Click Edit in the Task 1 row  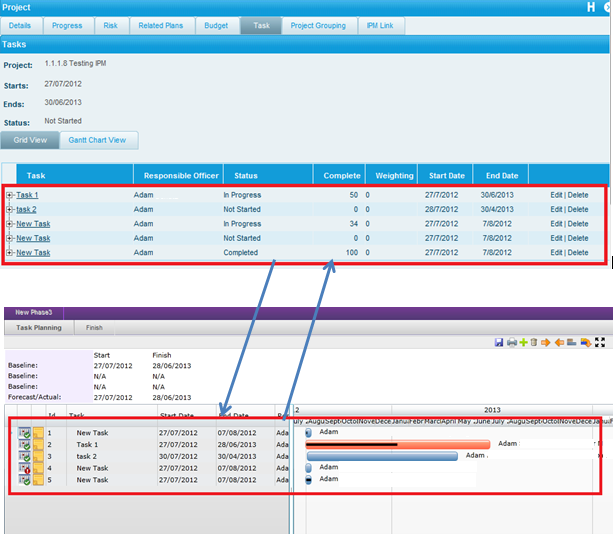556,195
